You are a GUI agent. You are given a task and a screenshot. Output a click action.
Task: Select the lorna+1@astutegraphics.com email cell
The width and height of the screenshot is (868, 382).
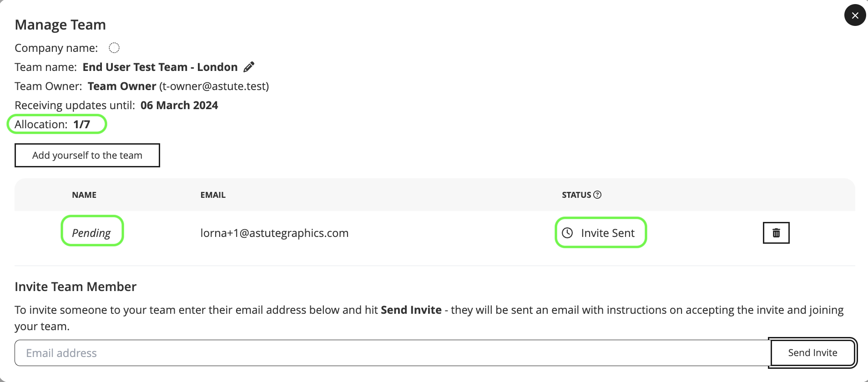click(x=274, y=233)
